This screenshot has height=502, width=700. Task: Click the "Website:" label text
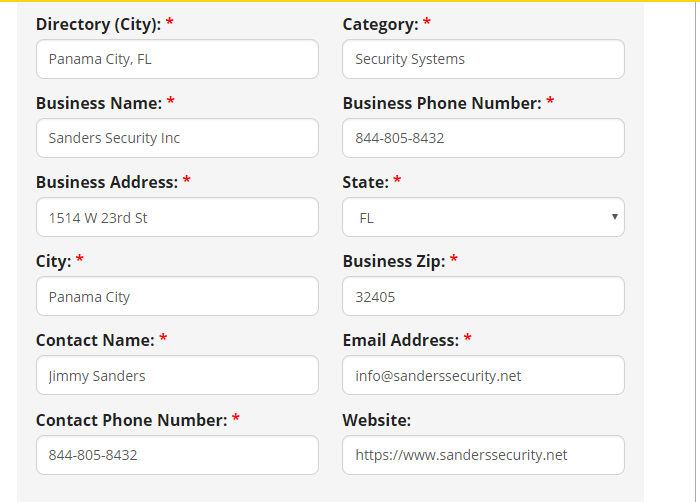point(376,420)
